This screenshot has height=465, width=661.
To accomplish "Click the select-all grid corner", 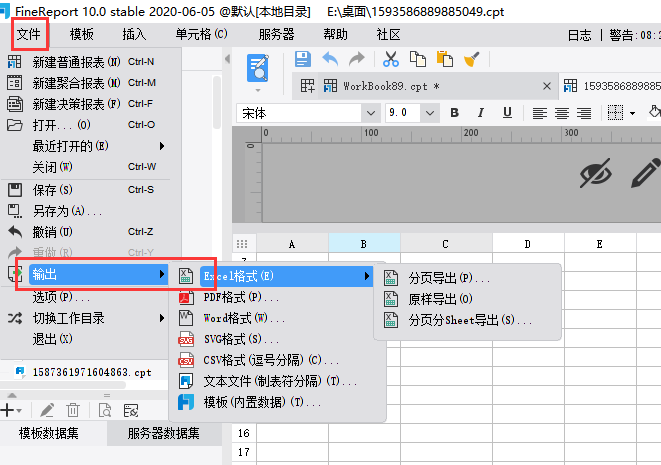I will [242, 244].
